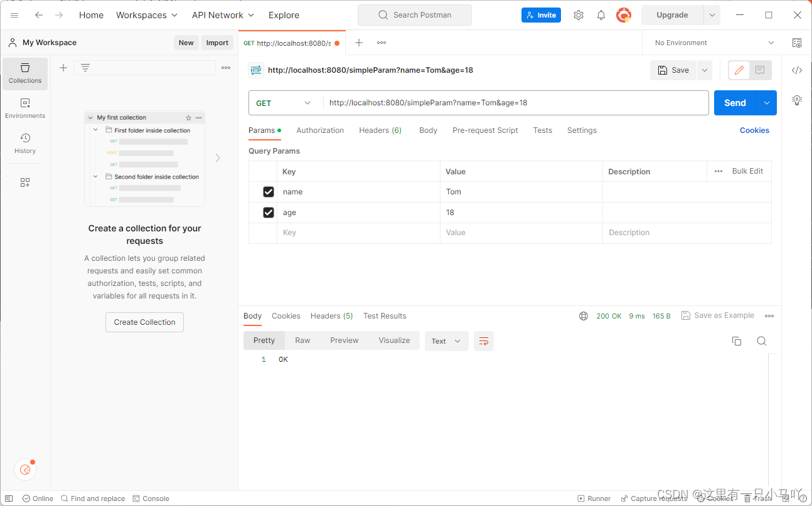Open the notifications bell

[x=601, y=15]
